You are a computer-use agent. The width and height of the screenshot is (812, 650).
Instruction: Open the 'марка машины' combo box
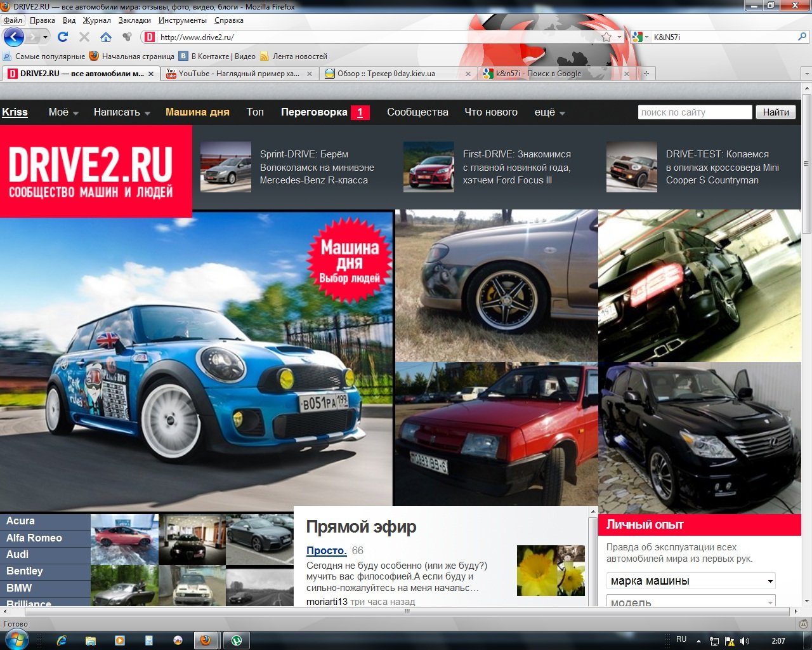click(691, 581)
